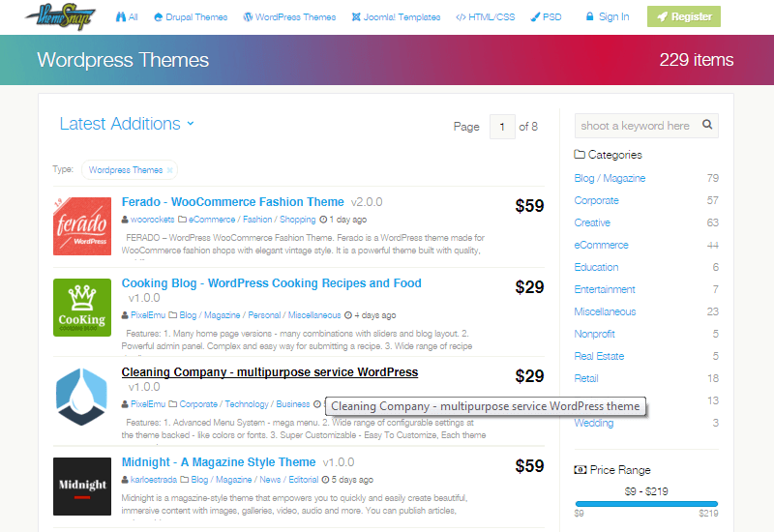The width and height of the screenshot is (774, 532).
Task: Filter by Nonprofit category
Action: [594, 334]
